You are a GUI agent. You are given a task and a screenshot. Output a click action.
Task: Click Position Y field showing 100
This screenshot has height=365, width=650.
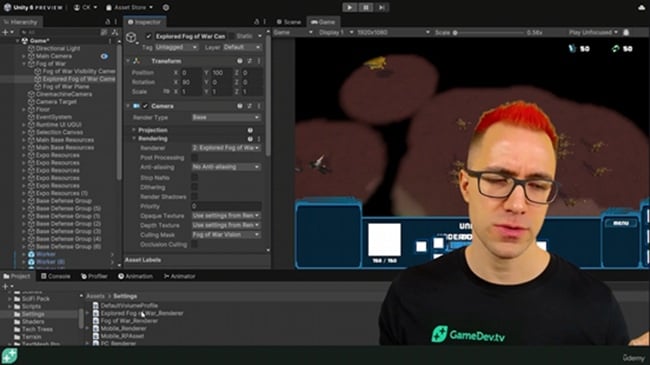tap(223, 73)
